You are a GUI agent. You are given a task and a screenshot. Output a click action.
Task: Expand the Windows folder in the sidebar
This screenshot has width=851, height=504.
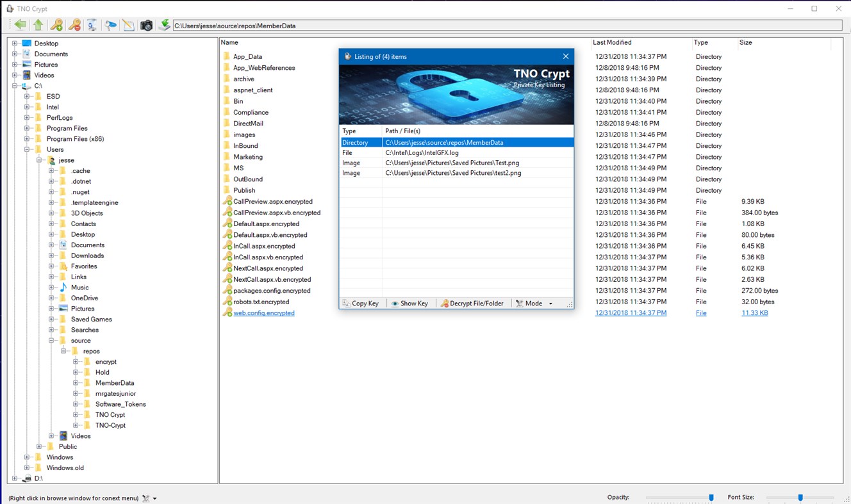pos(26,457)
